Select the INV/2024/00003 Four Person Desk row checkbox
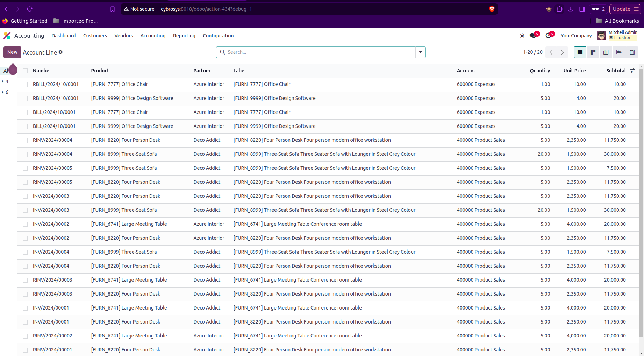Viewport: 644px width, 356px height. click(x=25, y=196)
